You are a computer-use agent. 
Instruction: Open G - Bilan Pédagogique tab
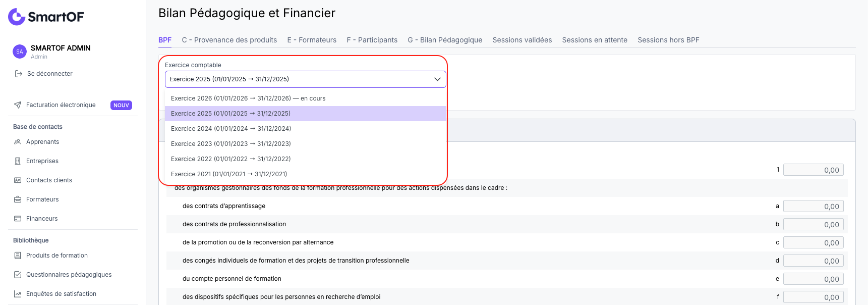pyautogui.click(x=445, y=40)
